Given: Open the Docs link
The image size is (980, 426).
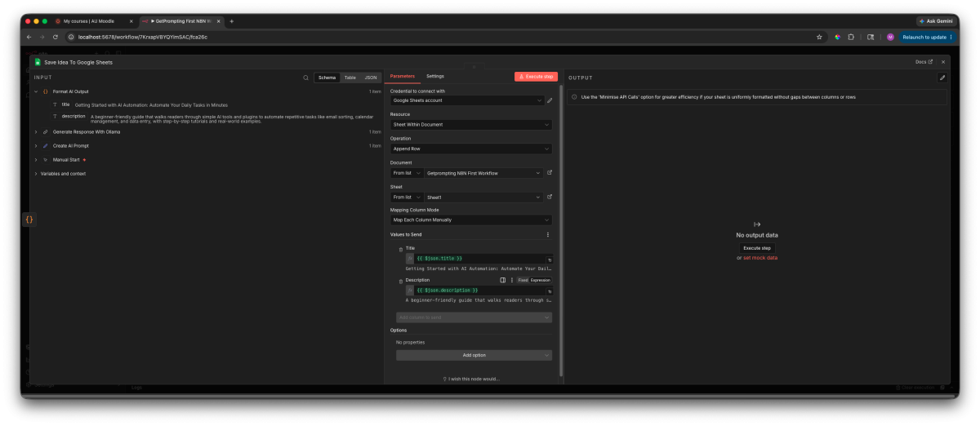Looking at the screenshot, I should click(x=924, y=62).
